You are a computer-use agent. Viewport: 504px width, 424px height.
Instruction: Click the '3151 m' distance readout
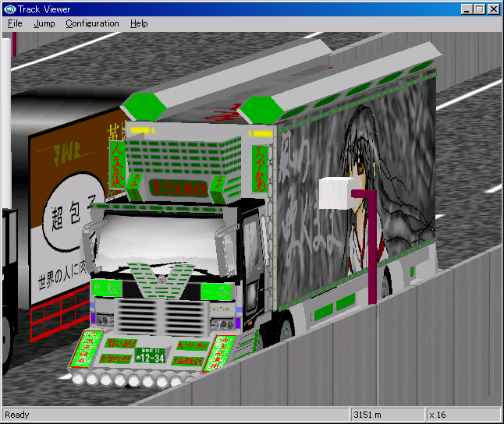click(x=367, y=415)
